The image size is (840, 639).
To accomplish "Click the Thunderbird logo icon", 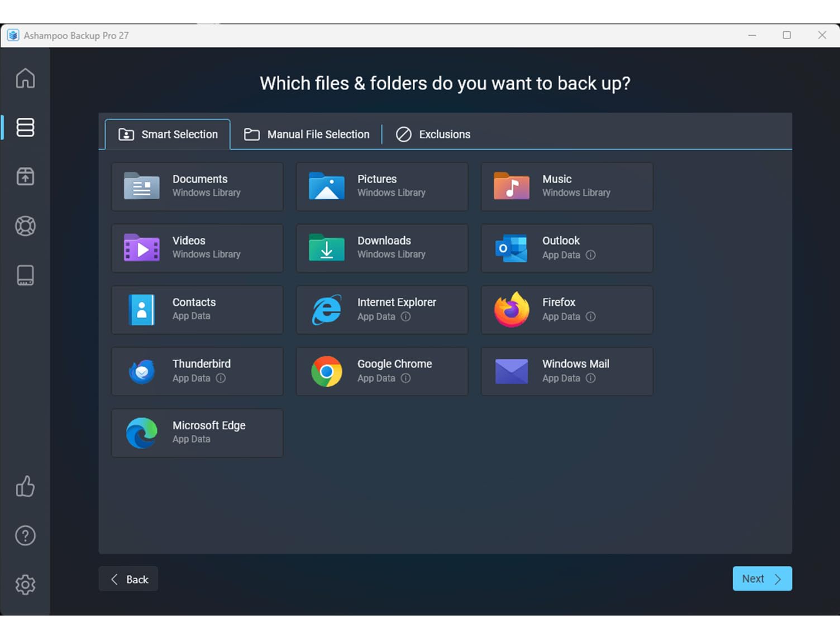I will [x=141, y=372].
